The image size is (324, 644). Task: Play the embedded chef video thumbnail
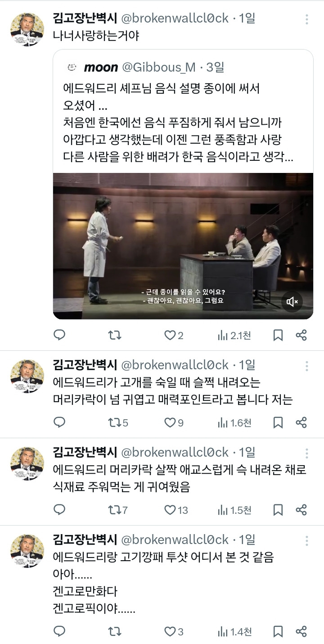183,246
